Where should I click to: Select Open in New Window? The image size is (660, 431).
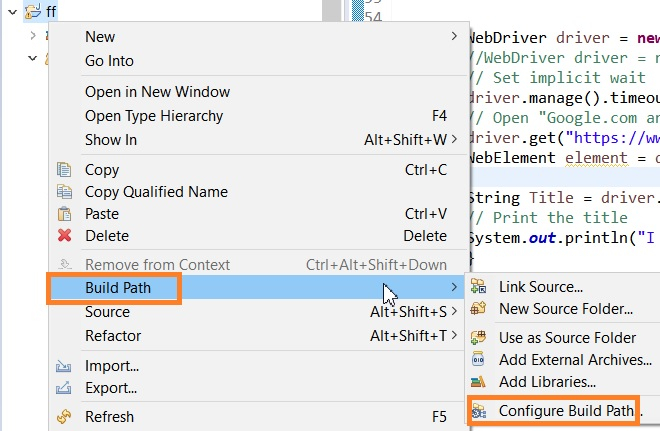157,92
